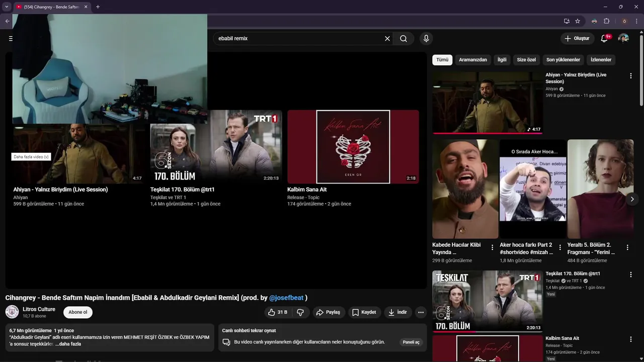This screenshot has height=362, width=644.
Task: Open the YouTube hamburger guide menu
Action: tap(10, 38)
